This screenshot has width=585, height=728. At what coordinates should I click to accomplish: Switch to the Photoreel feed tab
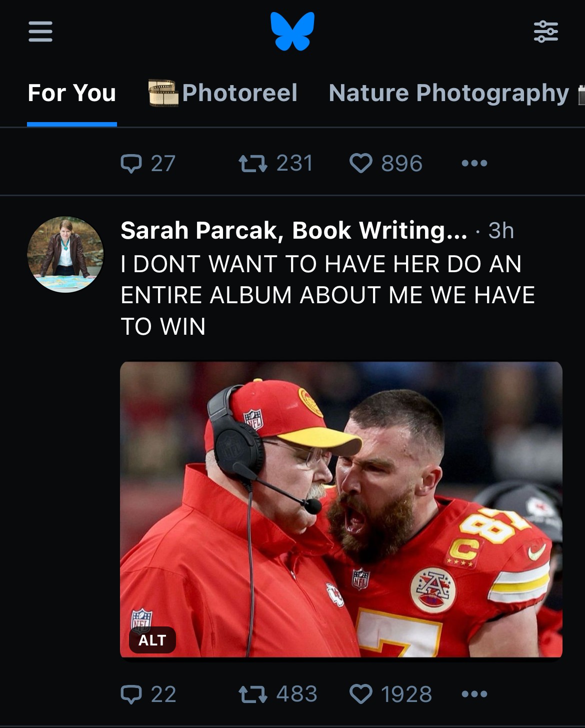(x=224, y=94)
